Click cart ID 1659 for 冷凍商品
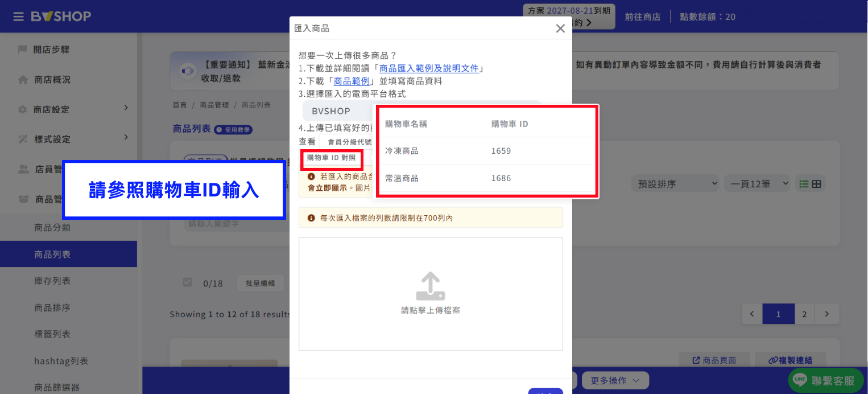 pos(501,151)
